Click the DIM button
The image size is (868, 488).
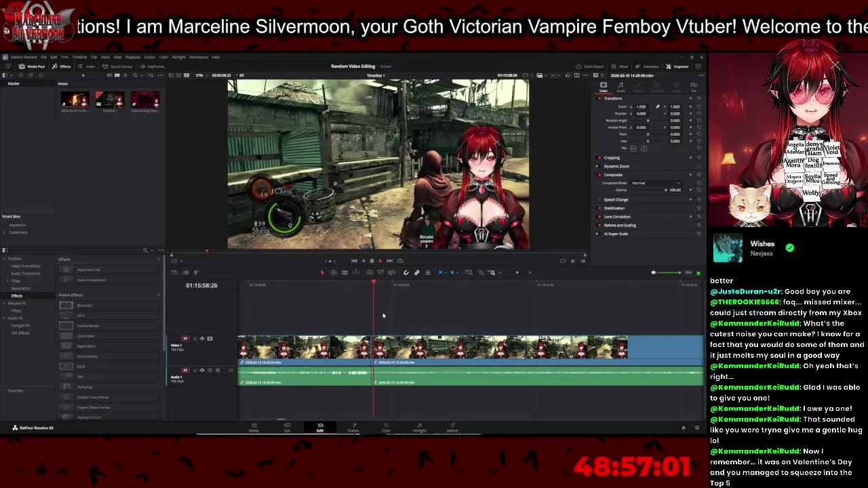point(688,272)
